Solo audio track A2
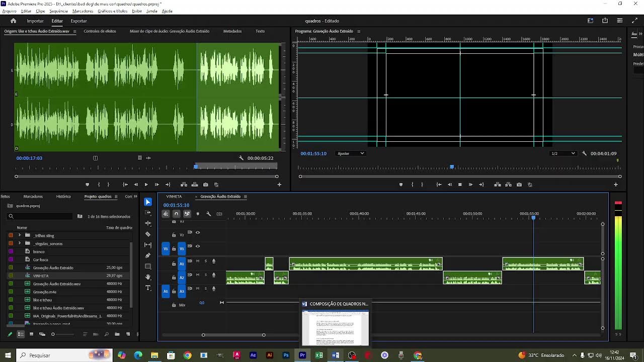The image size is (644, 362). pyautogui.click(x=205, y=275)
